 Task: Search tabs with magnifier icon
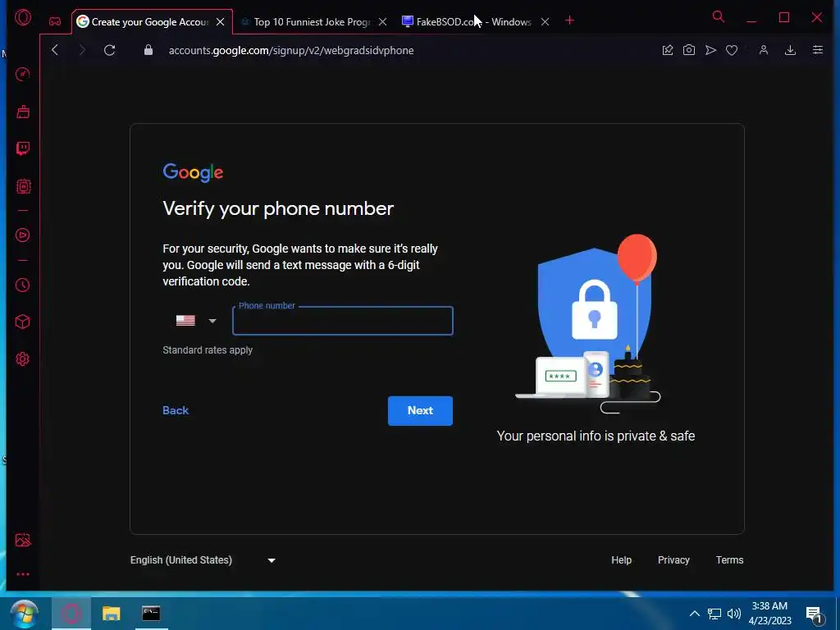[719, 16]
